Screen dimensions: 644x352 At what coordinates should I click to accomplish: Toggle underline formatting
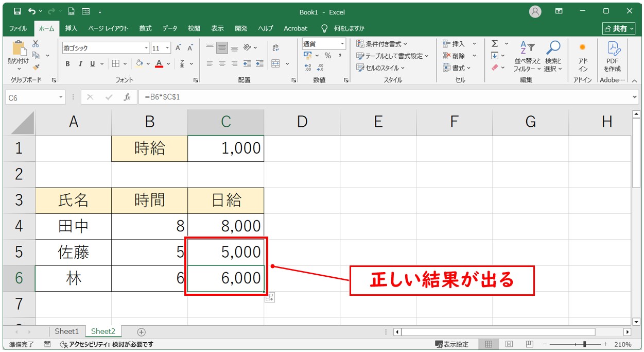point(93,64)
